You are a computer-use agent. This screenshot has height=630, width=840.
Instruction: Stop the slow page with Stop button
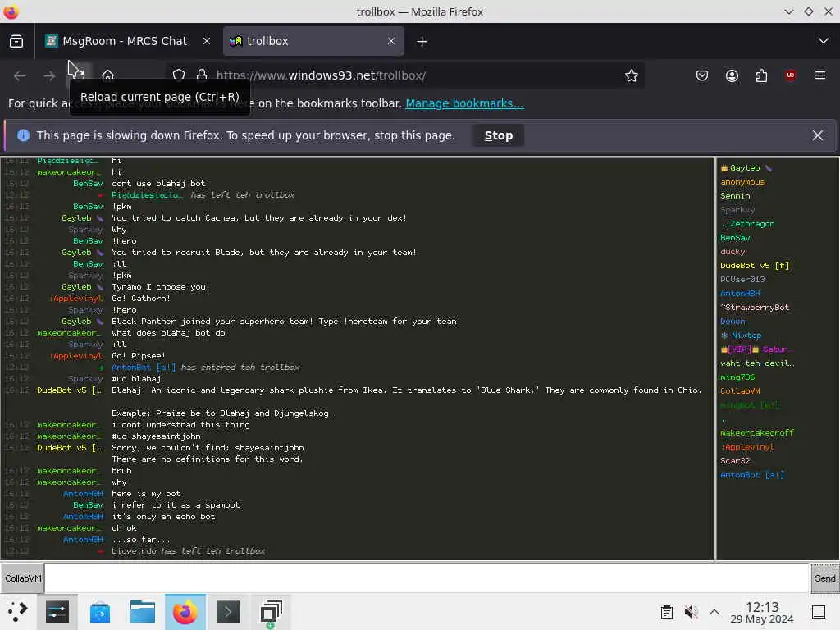498,135
